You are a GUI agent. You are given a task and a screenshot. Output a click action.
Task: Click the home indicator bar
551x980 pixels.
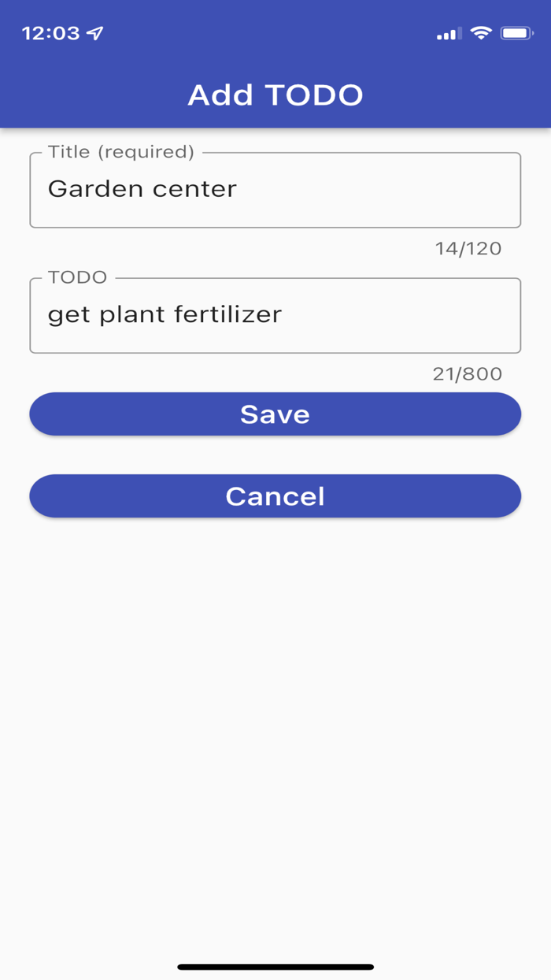pyautogui.click(x=275, y=964)
